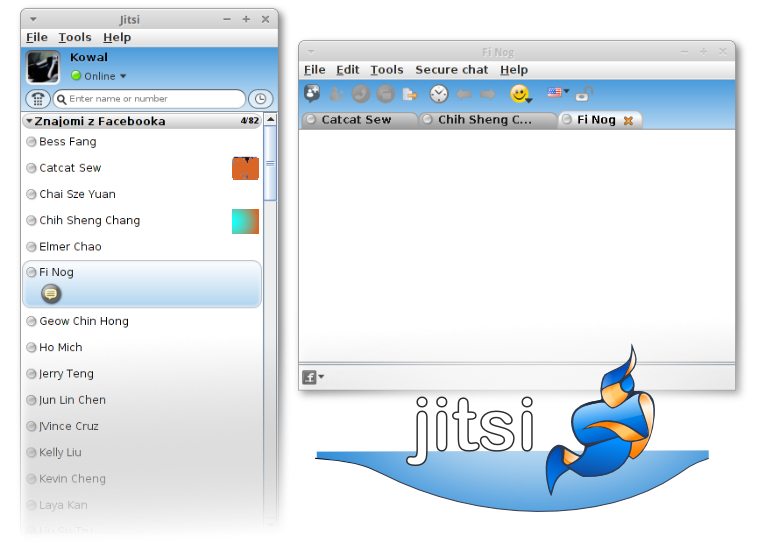Switch to the Chih Sheng C... chat tab
This screenshot has width=758, height=560.
point(487,120)
